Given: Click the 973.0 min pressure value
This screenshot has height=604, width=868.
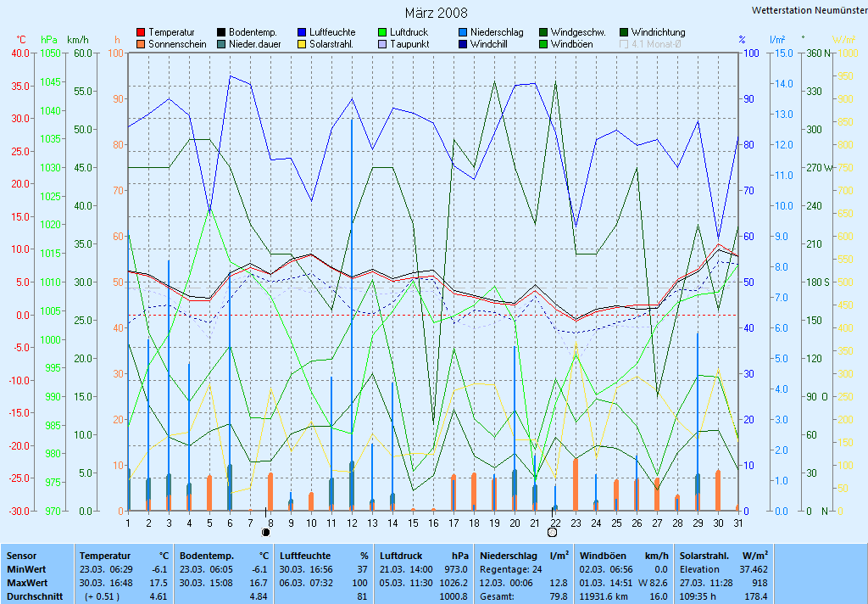Looking at the screenshot, I should 456,569.
